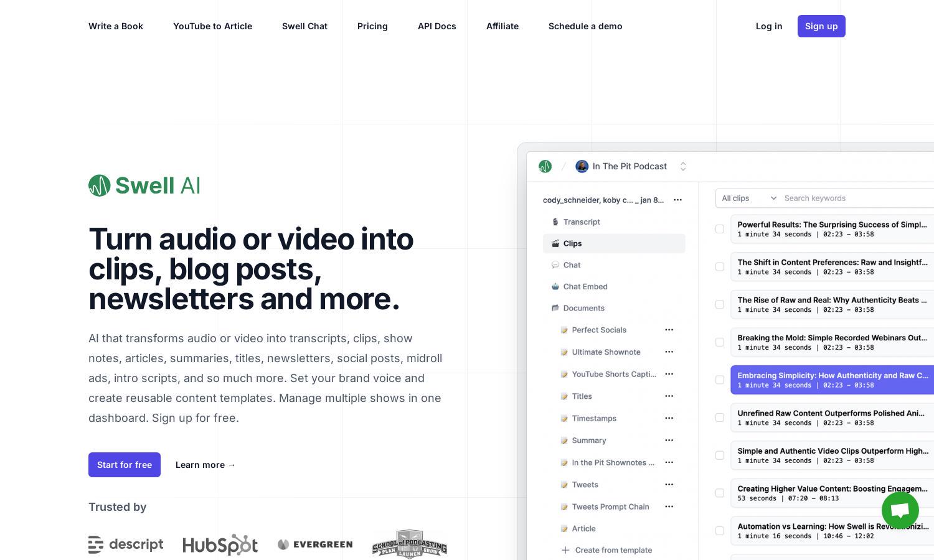Click the descript logo under Trusted by
This screenshot has height=560, width=934.
pos(126,544)
